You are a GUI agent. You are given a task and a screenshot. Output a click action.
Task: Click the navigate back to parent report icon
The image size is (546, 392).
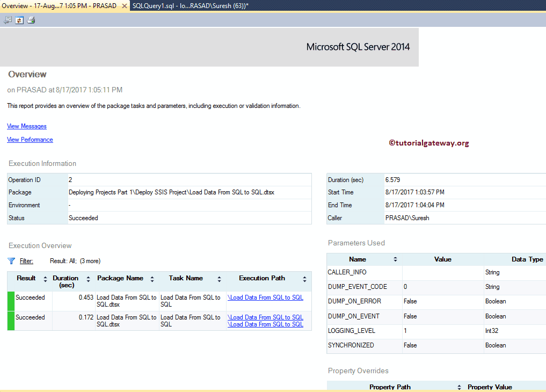tap(7, 19)
